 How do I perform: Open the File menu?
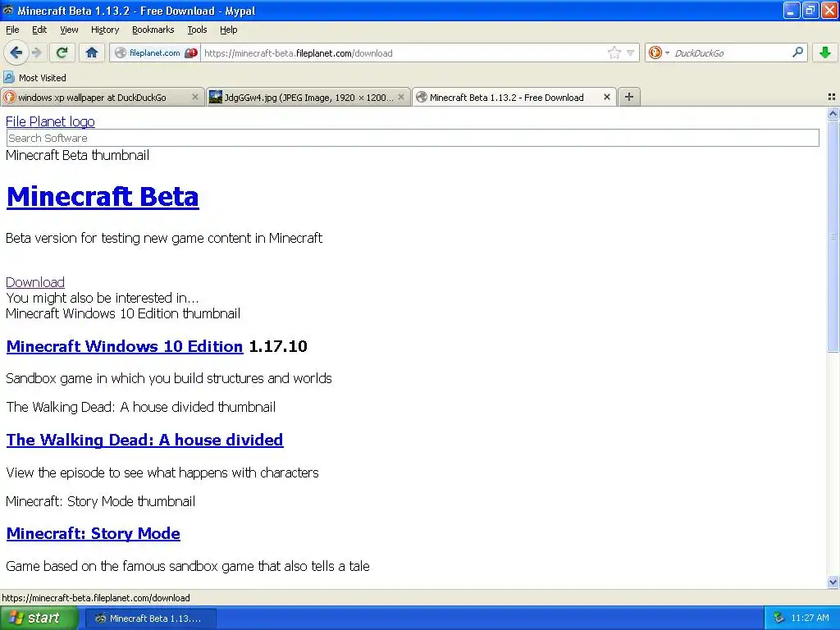pos(12,30)
